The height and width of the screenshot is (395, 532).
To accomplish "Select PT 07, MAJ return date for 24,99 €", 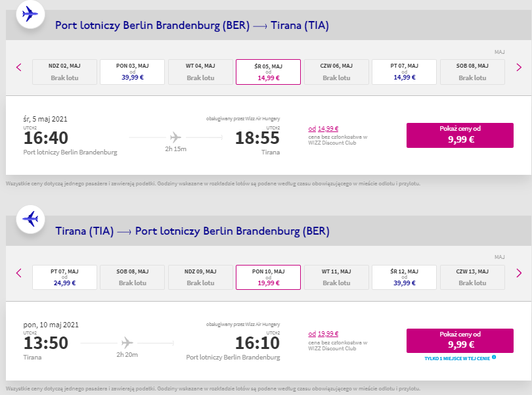I will tap(64, 277).
